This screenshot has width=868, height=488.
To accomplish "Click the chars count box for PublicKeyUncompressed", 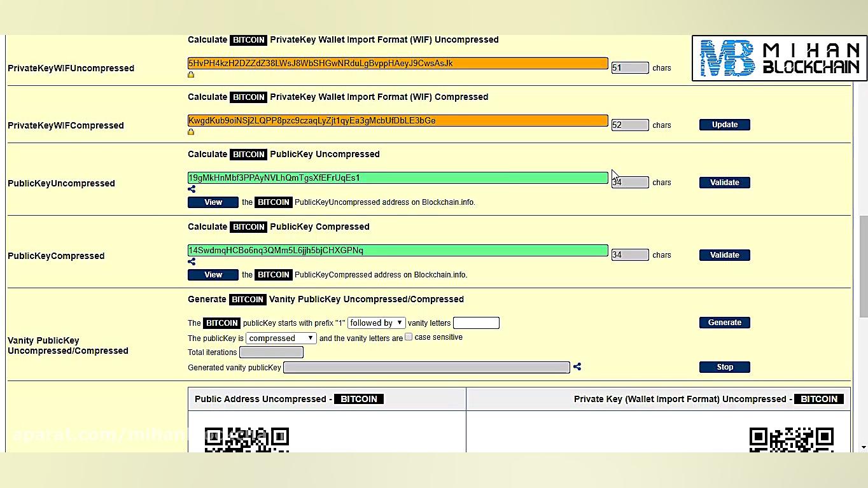I will point(630,183).
